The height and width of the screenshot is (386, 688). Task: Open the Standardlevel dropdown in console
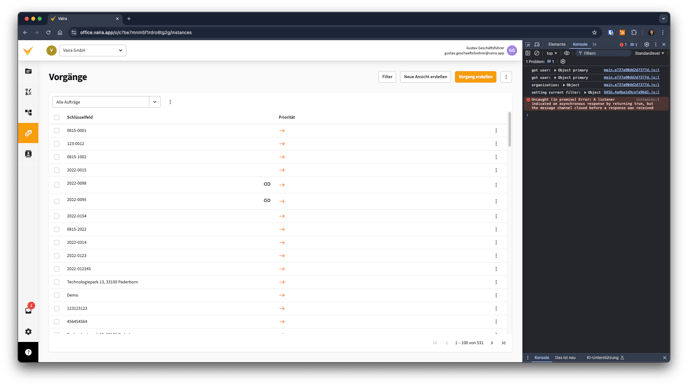[x=649, y=53]
